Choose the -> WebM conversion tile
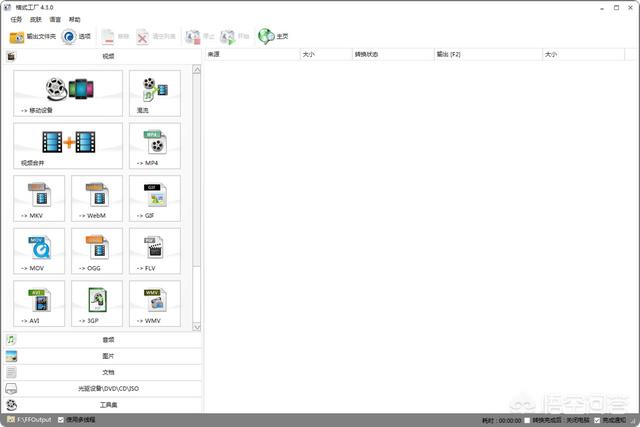 (97, 198)
